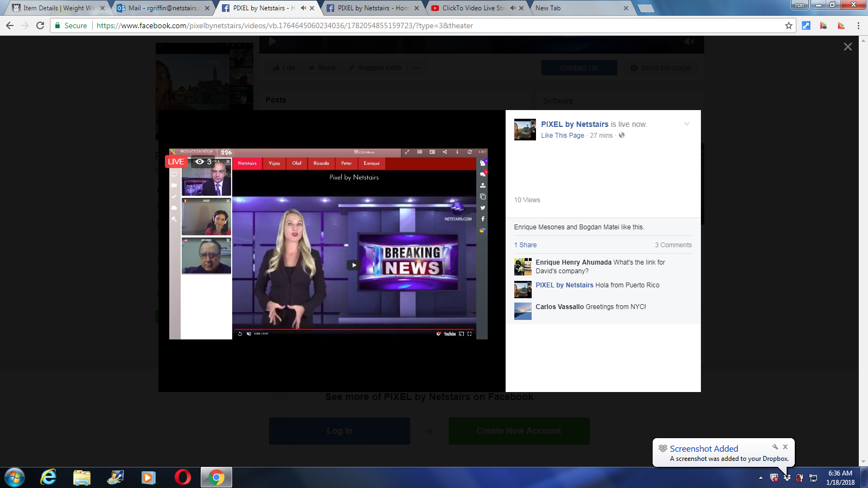The image size is (868, 488).
Task: Switch to the Mail tab
Action: pos(163,8)
